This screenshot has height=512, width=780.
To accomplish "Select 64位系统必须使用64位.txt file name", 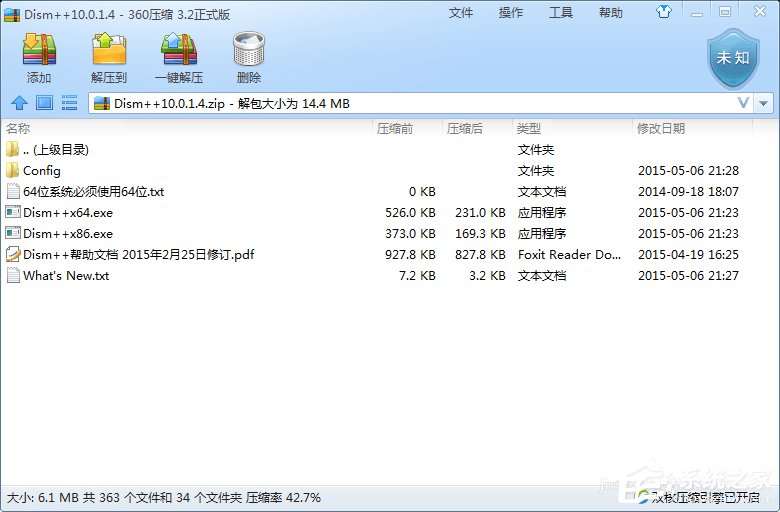I will [x=94, y=192].
